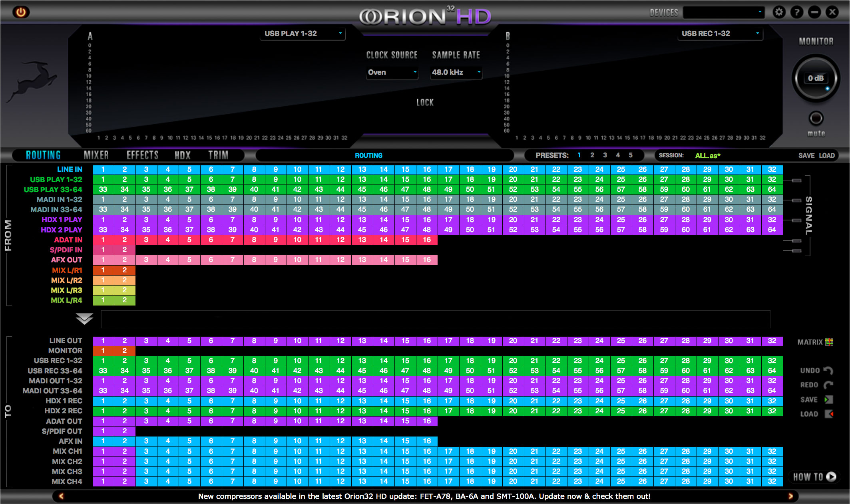
Task: Click the empty routing info field
Action: click(x=436, y=319)
